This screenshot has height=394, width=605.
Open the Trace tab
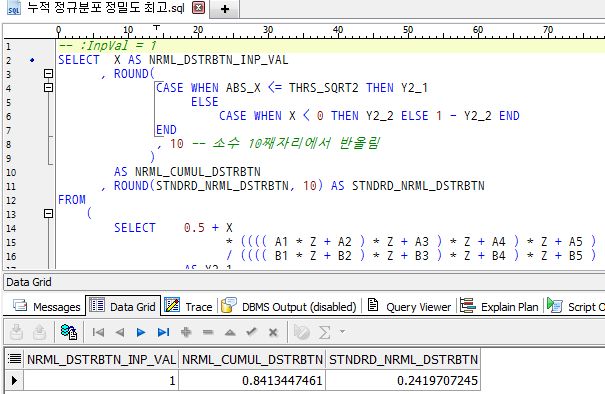point(188,306)
